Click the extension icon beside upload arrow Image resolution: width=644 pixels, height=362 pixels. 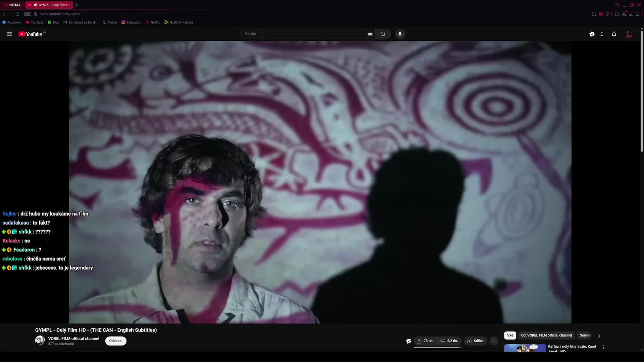pyautogui.click(x=592, y=34)
